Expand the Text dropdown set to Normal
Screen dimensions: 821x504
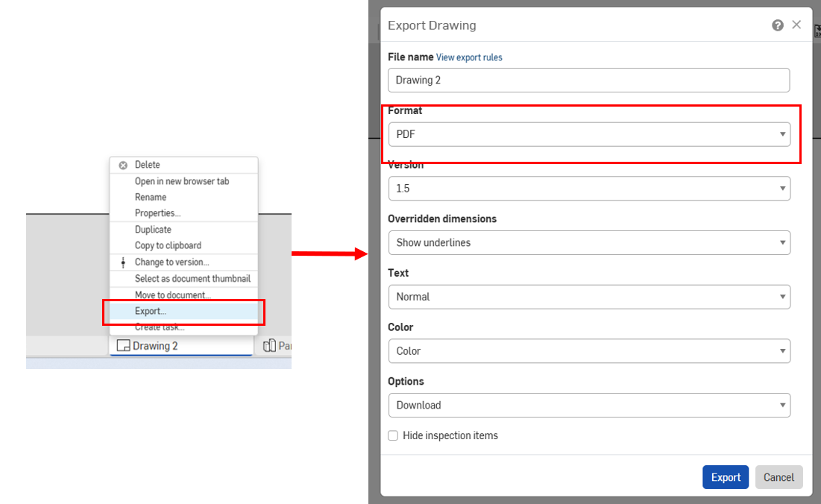(x=588, y=297)
